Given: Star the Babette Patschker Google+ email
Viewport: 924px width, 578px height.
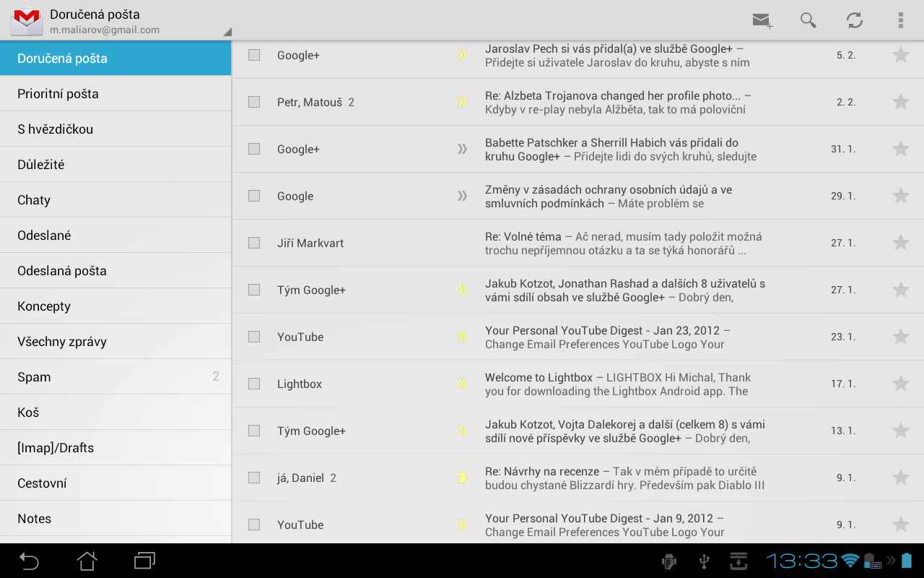Looking at the screenshot, I should tap(900, 149).
